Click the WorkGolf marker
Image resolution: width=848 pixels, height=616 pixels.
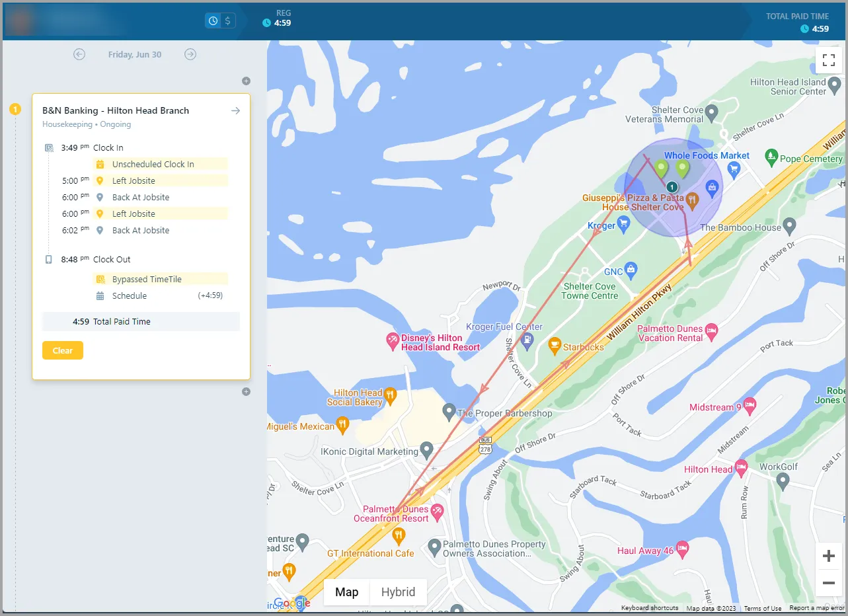(x=783, y=481)
